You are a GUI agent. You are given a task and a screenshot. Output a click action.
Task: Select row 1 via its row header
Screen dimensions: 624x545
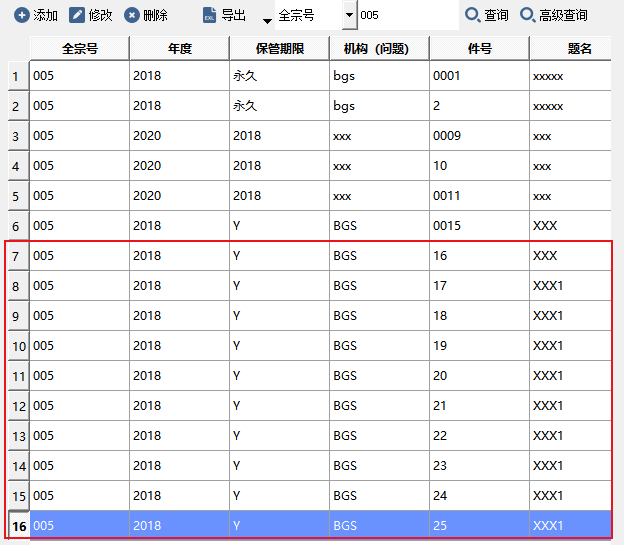15,76
